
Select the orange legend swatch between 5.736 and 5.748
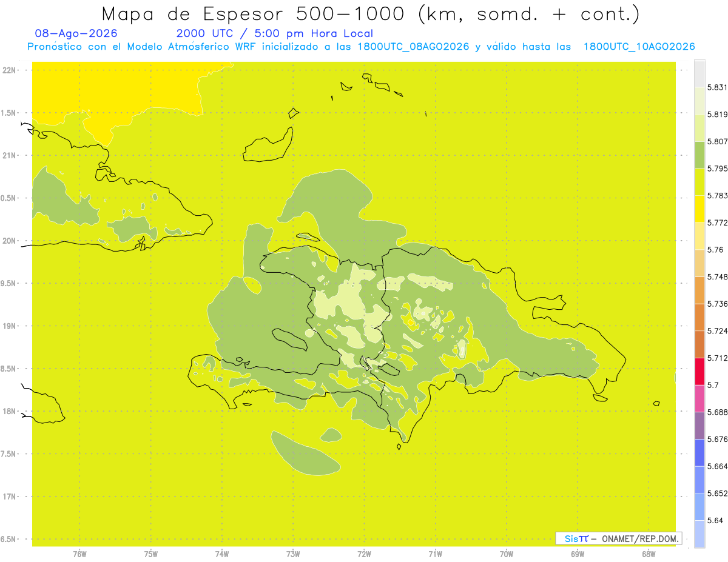[699, 290]
